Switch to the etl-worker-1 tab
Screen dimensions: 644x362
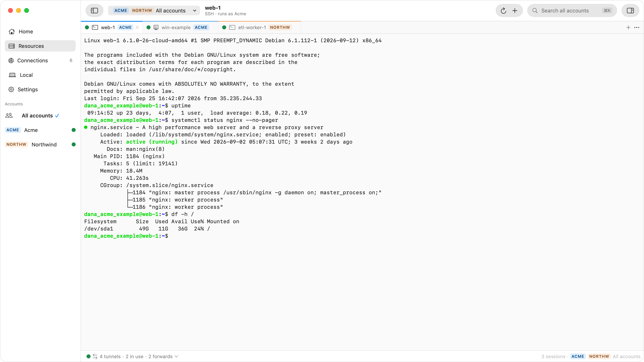tap(259, 28)
